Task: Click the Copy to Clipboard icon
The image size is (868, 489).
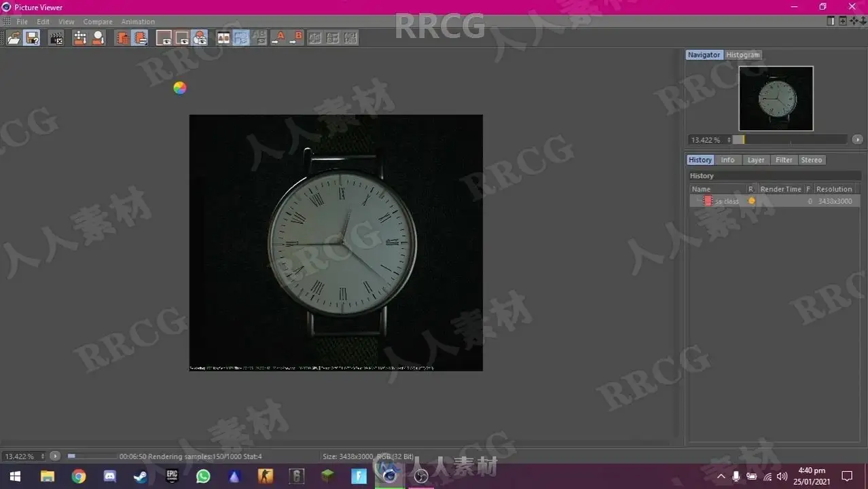Action: click(x=122, y=38)
